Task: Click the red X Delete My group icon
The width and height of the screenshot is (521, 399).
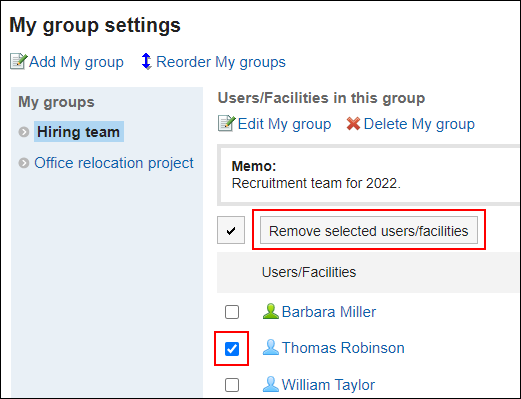Action: [353, 124]
